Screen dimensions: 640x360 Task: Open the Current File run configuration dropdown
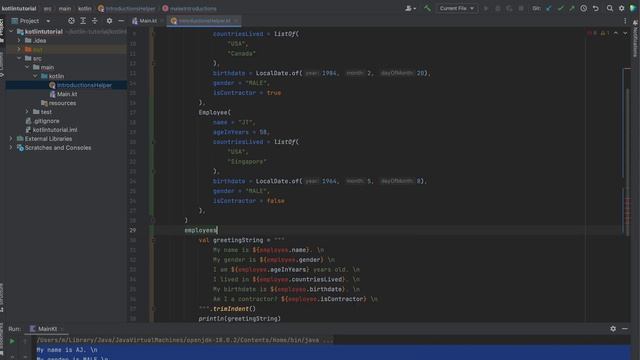point(457,8)
